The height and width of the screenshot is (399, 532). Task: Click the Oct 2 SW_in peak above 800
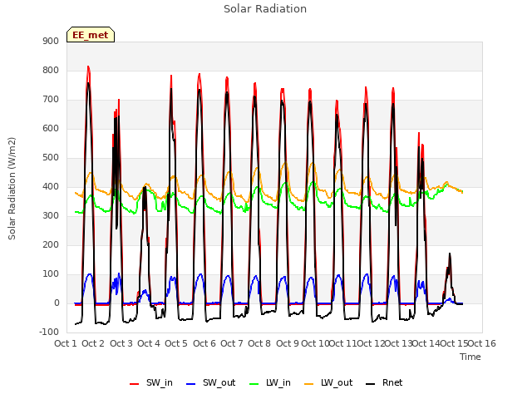[88, 66]
